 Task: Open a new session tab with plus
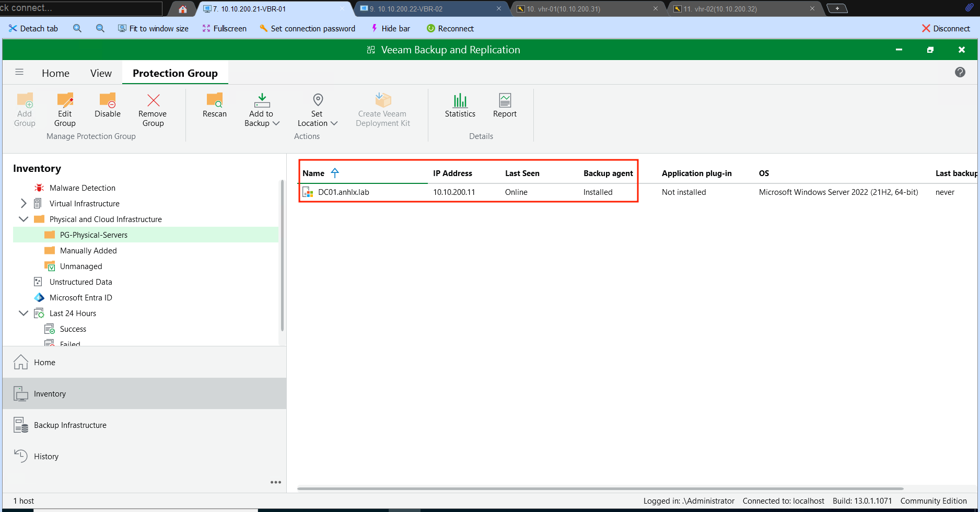(837, 8)
